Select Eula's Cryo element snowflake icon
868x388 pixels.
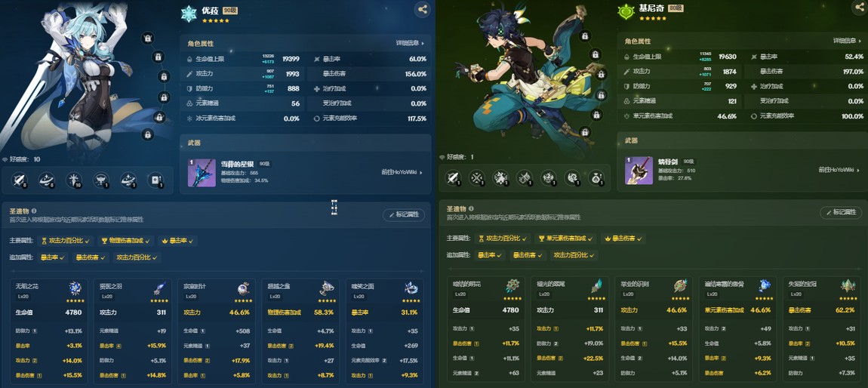189,14
